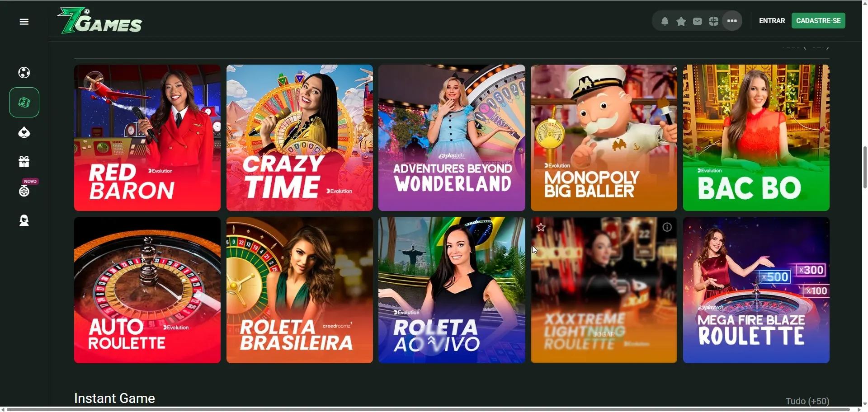Select the soccer ball sports icon
The image size is (868, 412).
[x=24, y=73]
